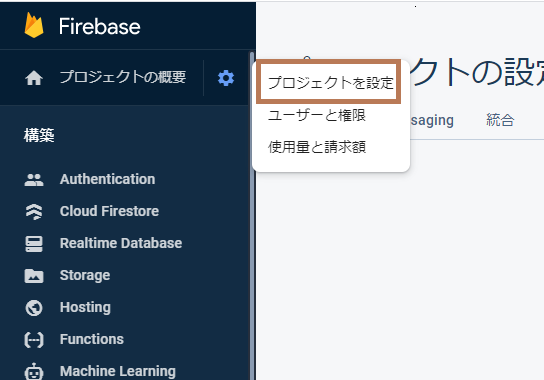Click the Firebase flame logo
The image size is (544, 380).
tap(34, 25)
